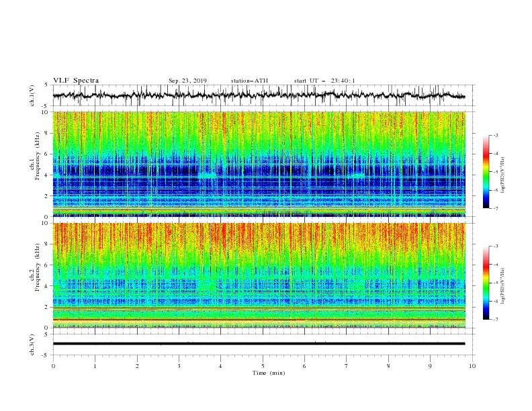Click the ch.1 voltage waveform trace
This screenshot has height=411, width=532.
click(x=259, y=95)
